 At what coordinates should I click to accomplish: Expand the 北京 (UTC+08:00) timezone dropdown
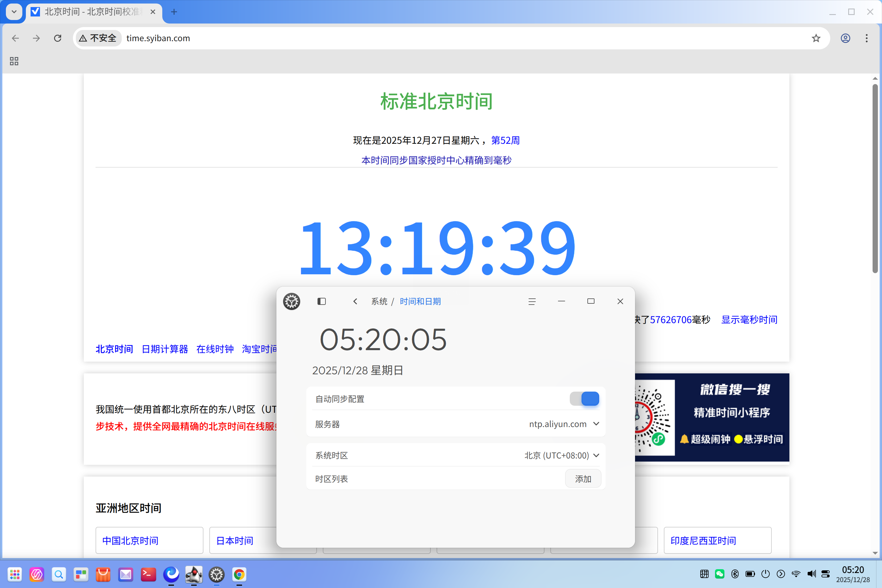(562, 455)
